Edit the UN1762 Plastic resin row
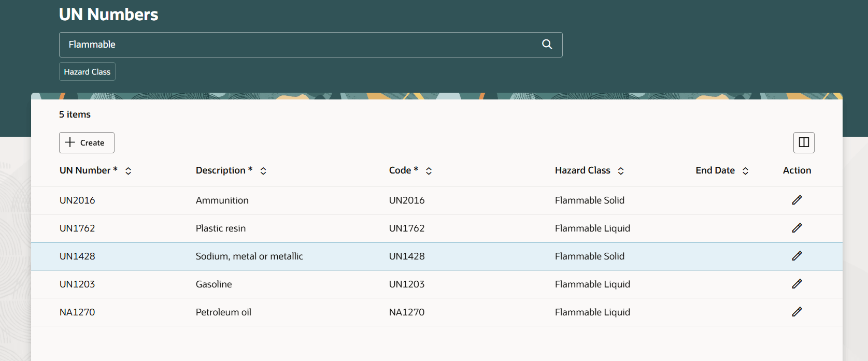This screenshot has width=868, height=361. coord(797,228)
